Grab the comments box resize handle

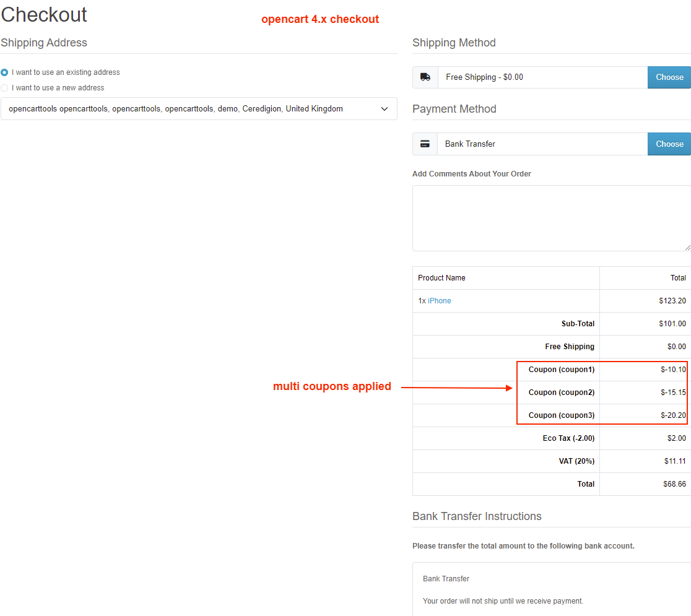[x=687, y=247]
